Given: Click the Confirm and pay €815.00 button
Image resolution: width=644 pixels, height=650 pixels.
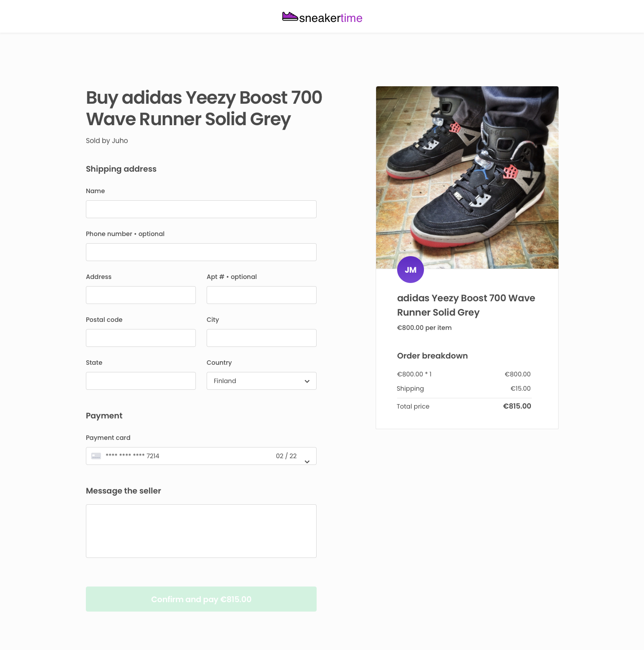Looking at the screenshot, I should coord(201,599).
